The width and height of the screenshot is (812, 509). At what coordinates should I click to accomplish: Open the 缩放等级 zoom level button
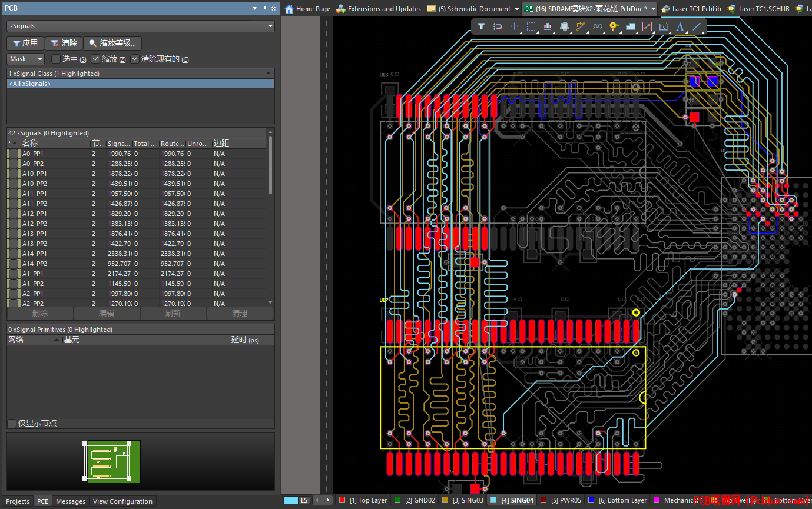[x=112, y=43]
